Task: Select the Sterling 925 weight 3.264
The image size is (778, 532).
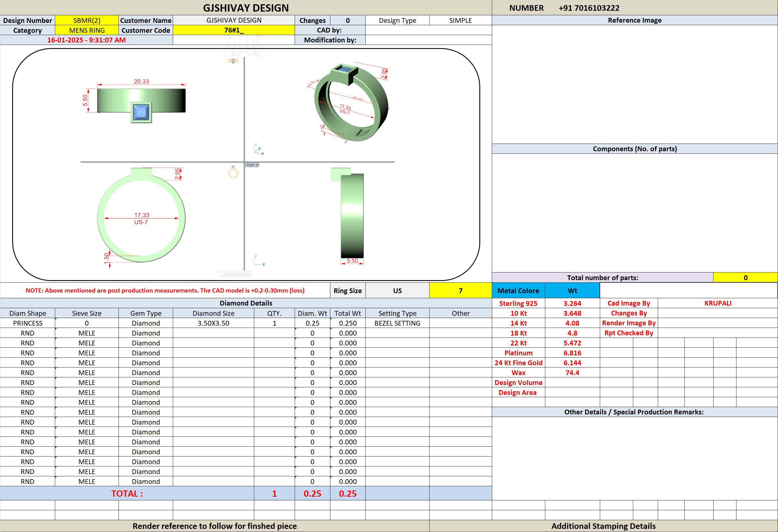Action: [572, 303]
